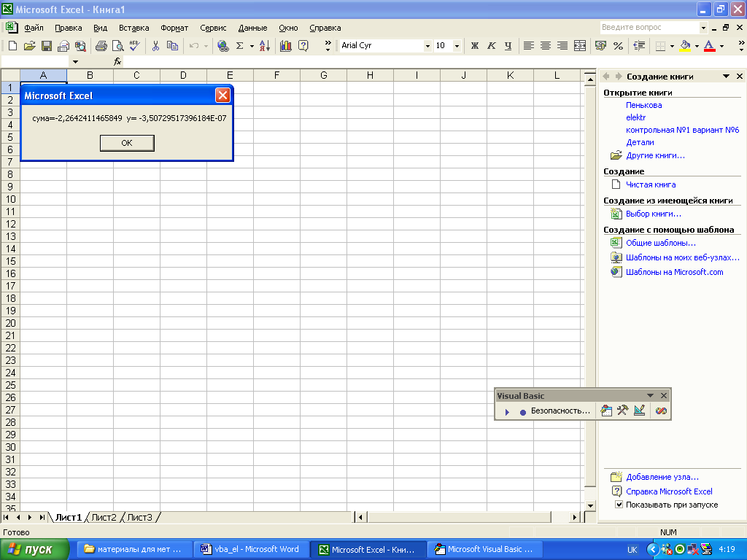The image size is (747, 560).
Task: Apply Currency format icon
Action: tap(601, 46)
